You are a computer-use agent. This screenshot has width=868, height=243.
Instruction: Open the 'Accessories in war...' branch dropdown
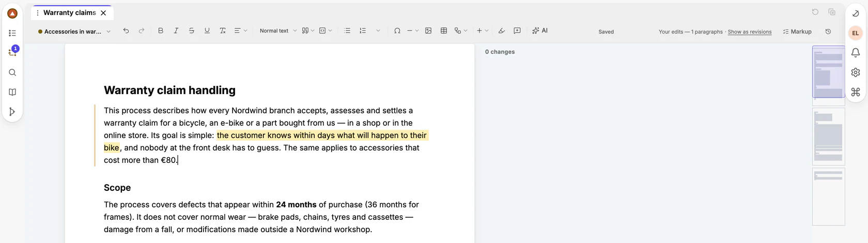(74, 32)
